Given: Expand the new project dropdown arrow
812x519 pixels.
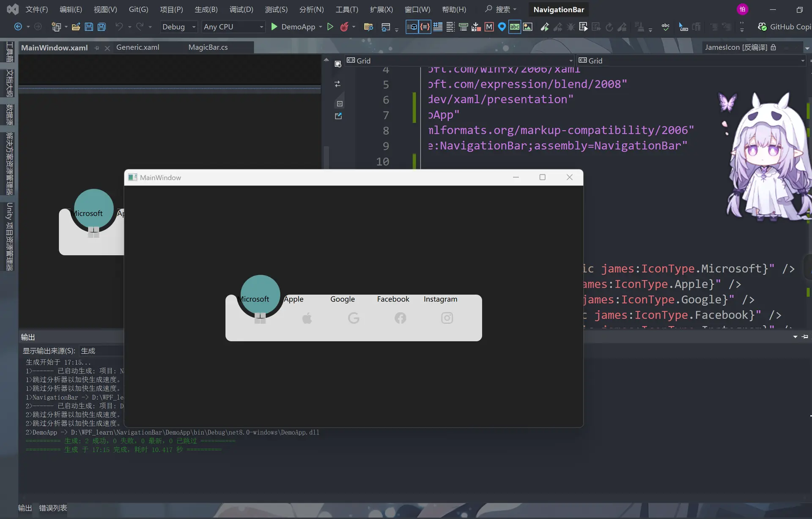Looking at the screenshot, I should 66,27.
